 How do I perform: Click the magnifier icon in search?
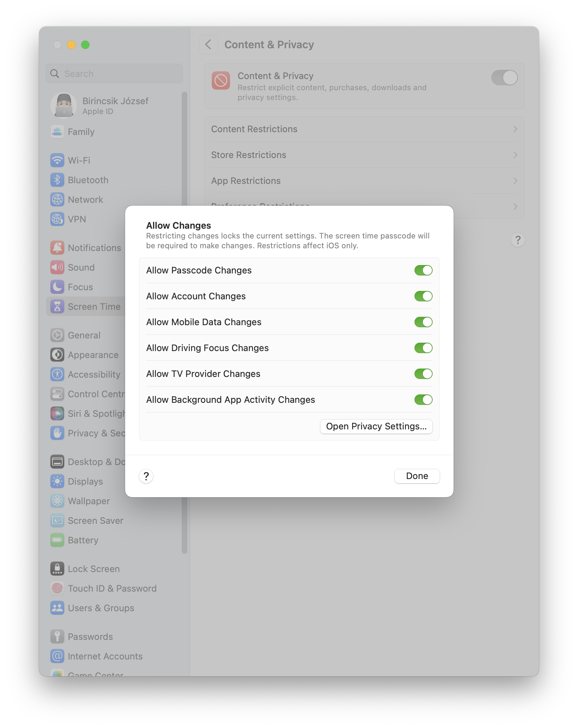coord(55,74)
